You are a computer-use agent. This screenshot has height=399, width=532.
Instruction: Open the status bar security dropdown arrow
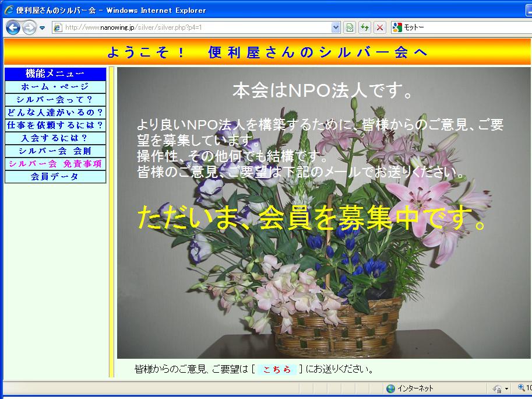tap(506, 388)
